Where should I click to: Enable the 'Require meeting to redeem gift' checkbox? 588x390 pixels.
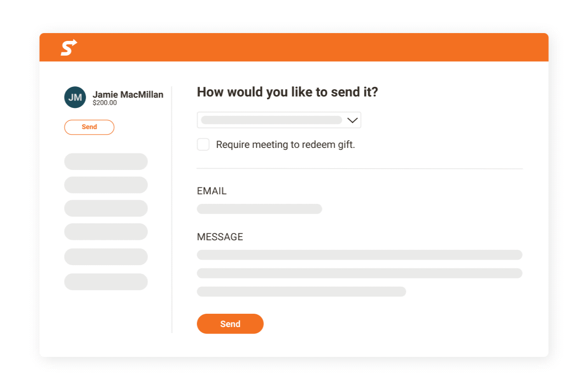[x=203, y=144]
